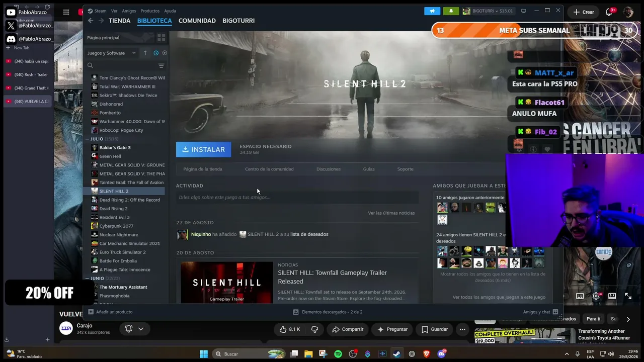Open the YouTube hamburger guide menu
The height and width of the screenshot is (362, 644).
66,12
